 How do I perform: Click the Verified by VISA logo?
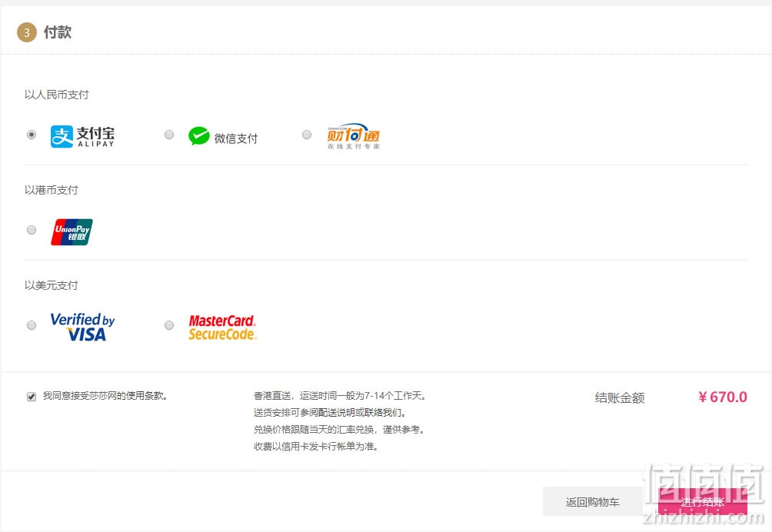[x=83, y=327]
